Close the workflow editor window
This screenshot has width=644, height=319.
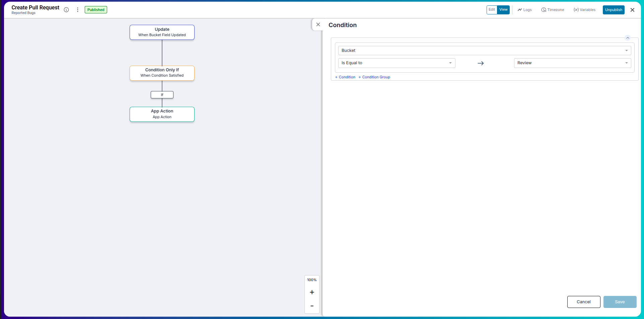pyautogui.click(x=632, y=10)
